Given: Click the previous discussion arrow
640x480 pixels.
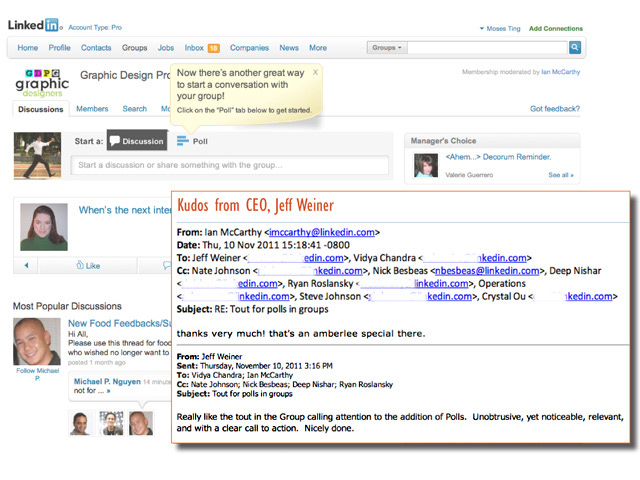Looking at the screenshot, I should [x=26, y=265].
